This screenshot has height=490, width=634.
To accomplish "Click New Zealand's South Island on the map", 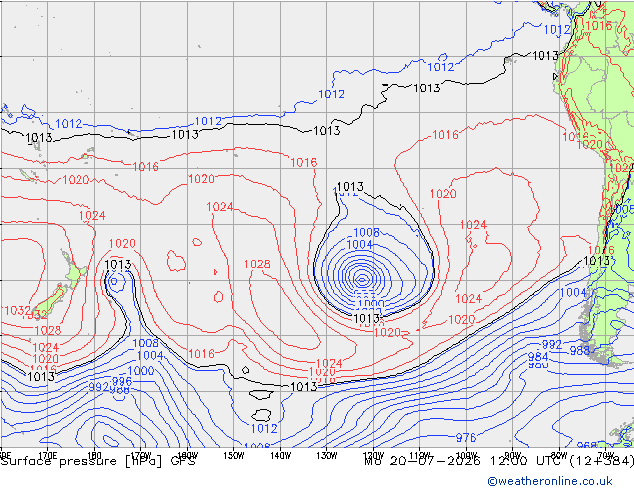I will (51, 302).
